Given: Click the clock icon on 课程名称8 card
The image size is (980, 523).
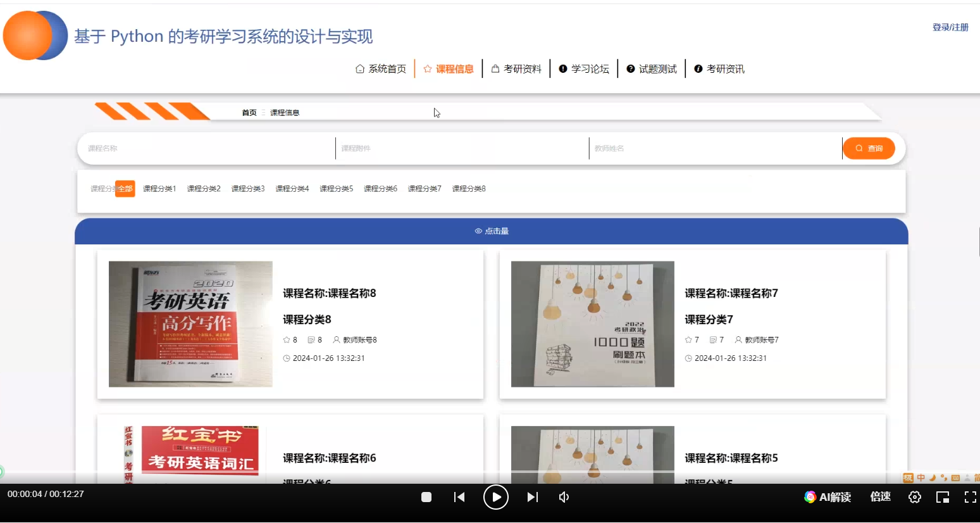Looking at the screenshot, I should pos(287,358).
